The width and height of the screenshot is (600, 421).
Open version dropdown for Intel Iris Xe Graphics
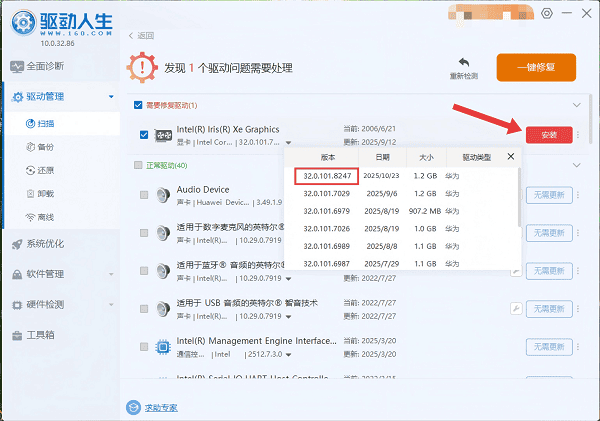[289, 143]
